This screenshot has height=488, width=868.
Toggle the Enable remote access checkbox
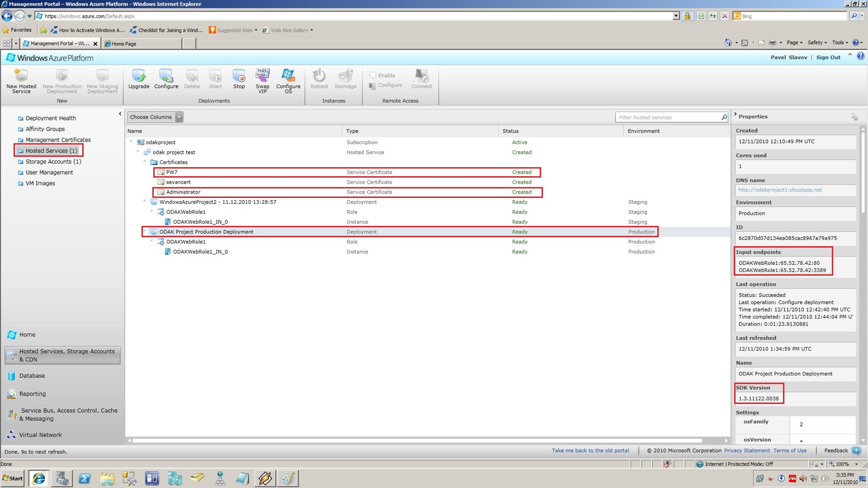(373, 75)
